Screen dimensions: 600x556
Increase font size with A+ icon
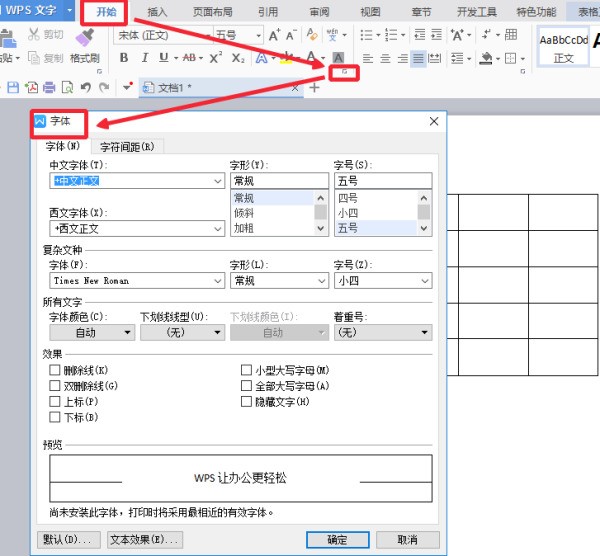click(274, 35)
